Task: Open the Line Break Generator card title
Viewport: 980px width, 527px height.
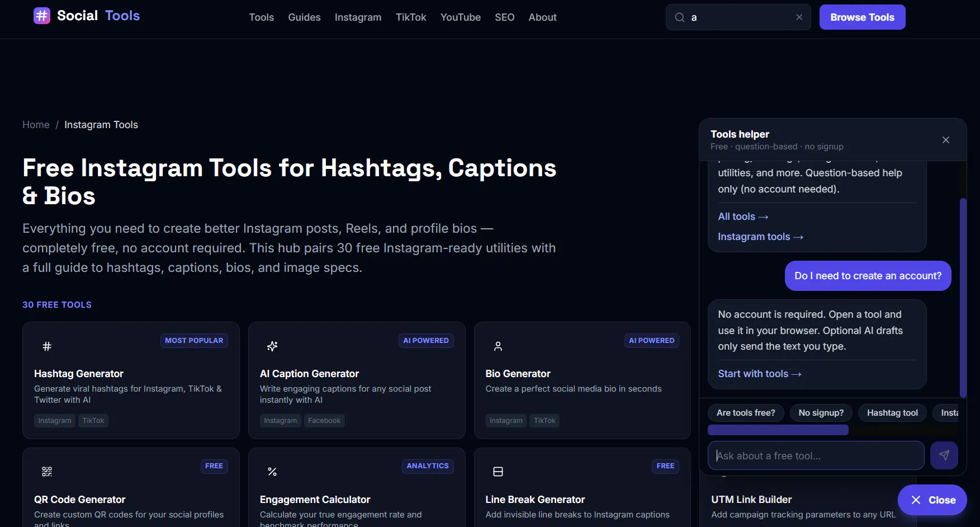Action: [535, 500]
